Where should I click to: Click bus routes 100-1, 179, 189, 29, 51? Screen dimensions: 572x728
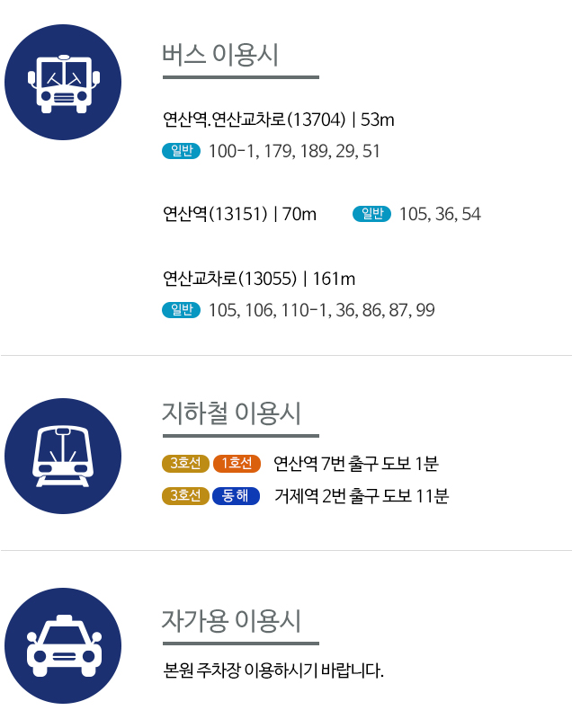pyautogui.click(x=295, y=151)
